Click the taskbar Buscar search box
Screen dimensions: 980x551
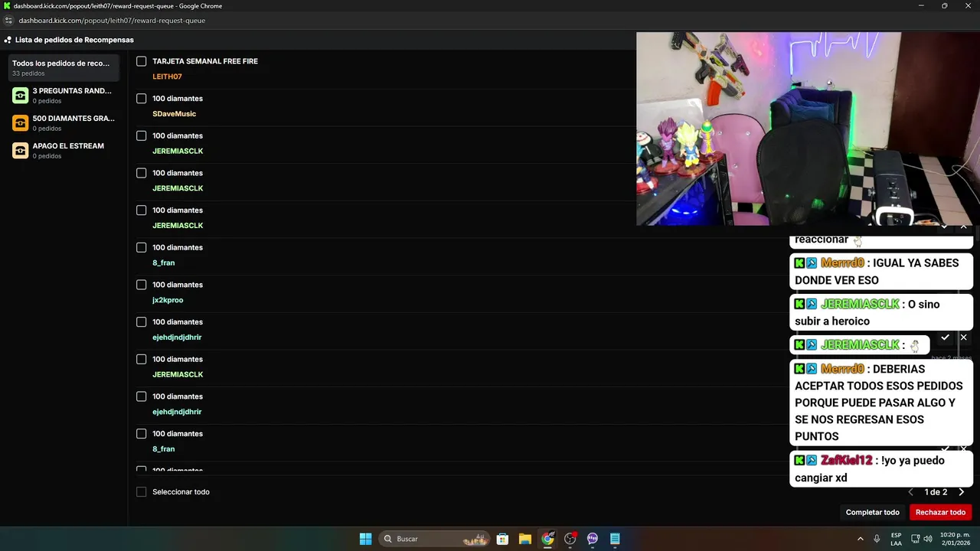click(435, 539)
